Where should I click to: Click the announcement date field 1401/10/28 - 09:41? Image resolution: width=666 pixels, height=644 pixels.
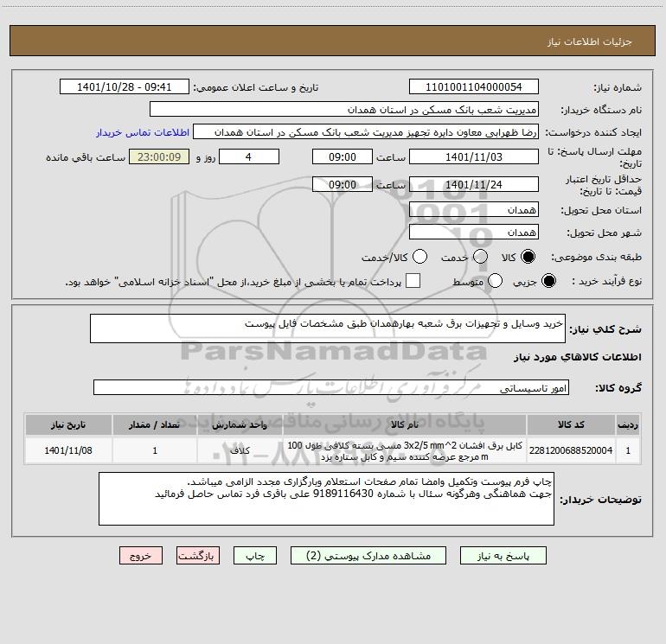click(x=125, y=87)
